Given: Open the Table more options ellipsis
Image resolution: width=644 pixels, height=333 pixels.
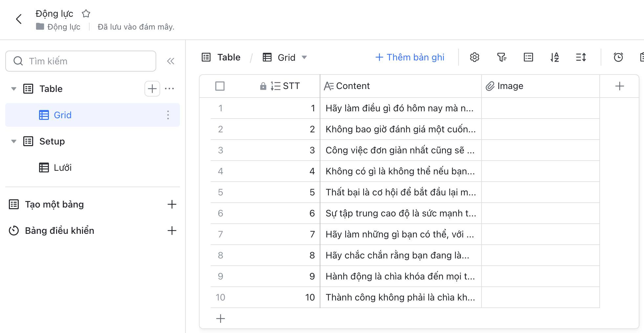Looking at the screenshot, I should click(169, 89).
